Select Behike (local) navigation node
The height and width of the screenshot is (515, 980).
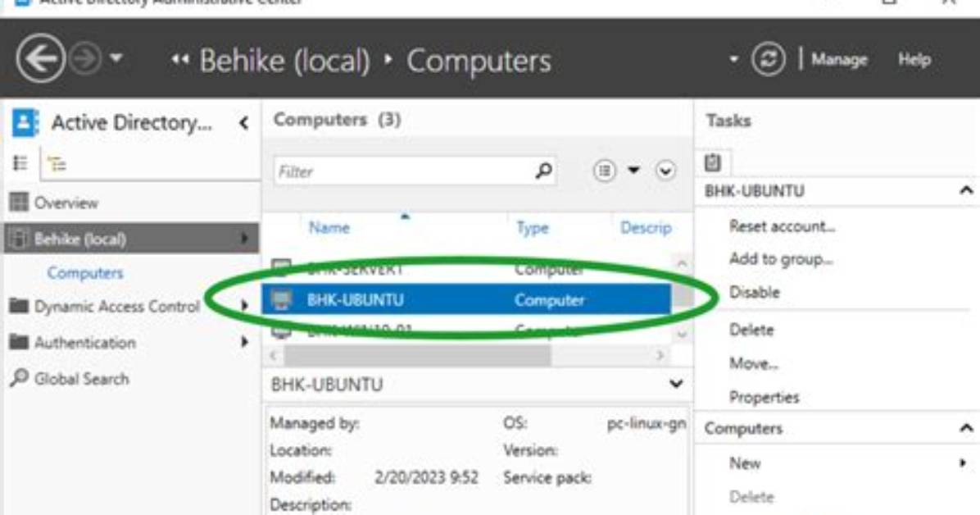click(131, 239)
